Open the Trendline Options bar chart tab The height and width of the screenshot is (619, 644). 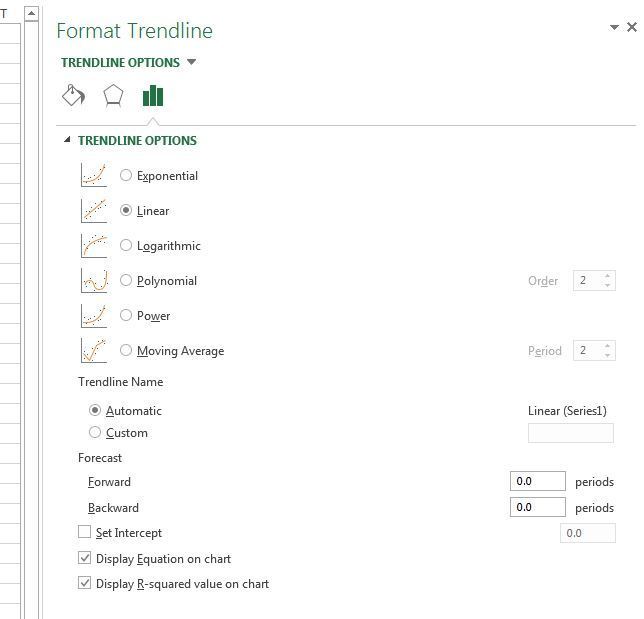[152, 96]
